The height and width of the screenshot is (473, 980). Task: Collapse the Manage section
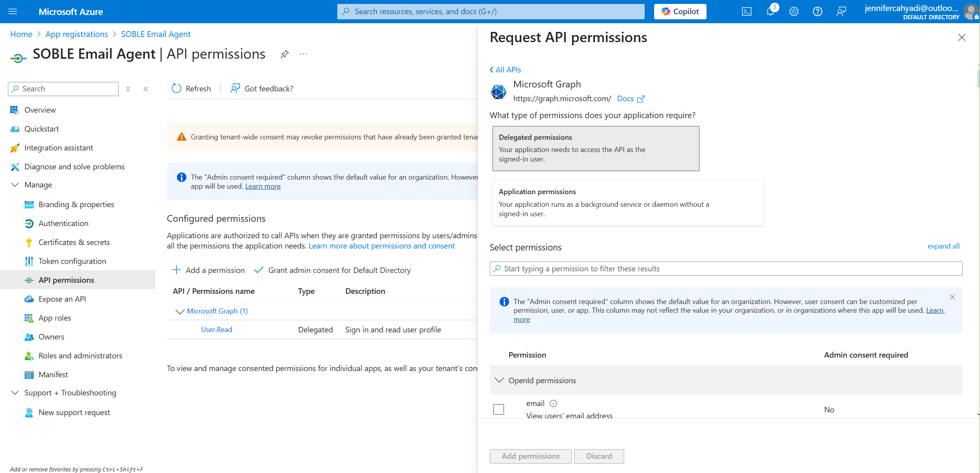(15, 185)
